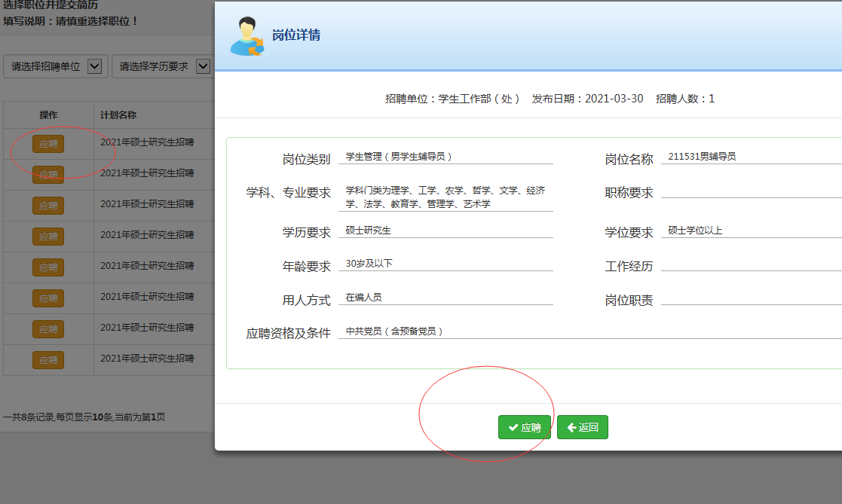
Task: Click 应聘 button in the fourth table row
Action: click(x=48, y=237)
